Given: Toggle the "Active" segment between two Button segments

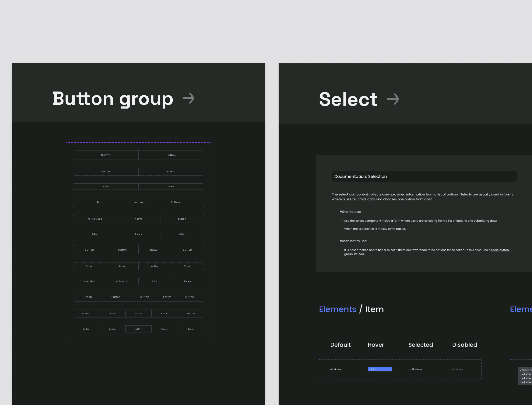Looking at the screenshot, I should tap(138, 202).
